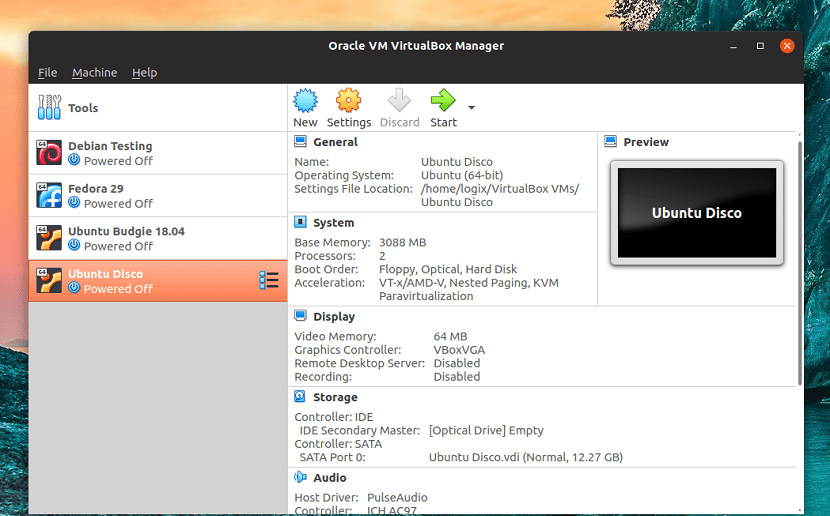830x516 pixels.
Task: Open Settings with the gear icon
Action: 348,101
